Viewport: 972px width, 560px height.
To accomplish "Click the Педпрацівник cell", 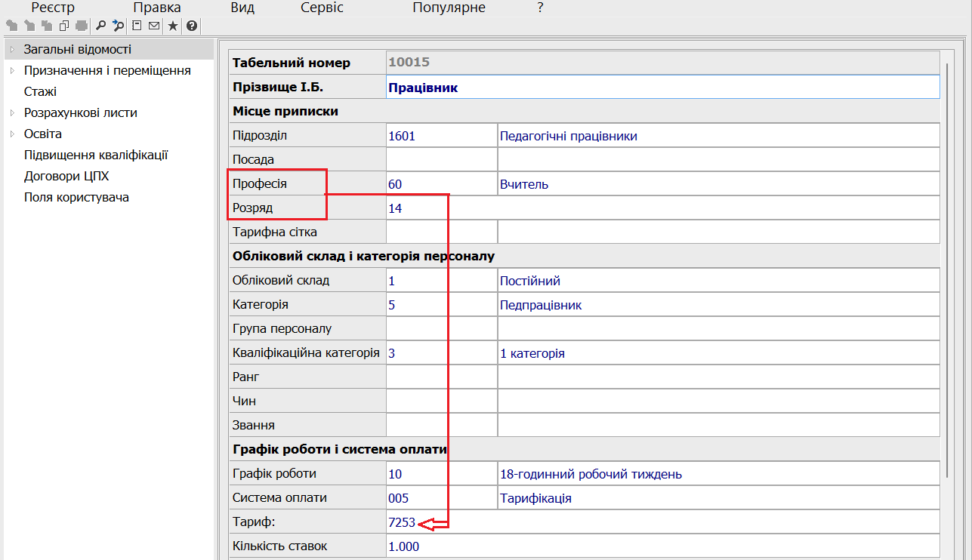I will (718, 305).
